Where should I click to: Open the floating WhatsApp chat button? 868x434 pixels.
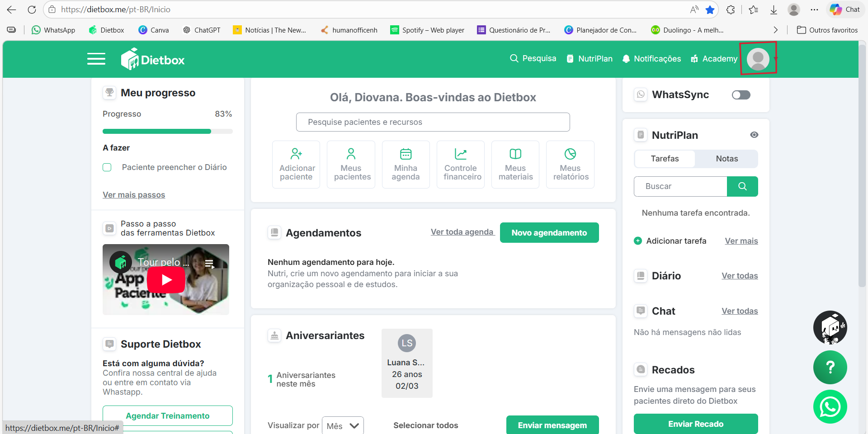pyautogui.click(x=830, y=407)
